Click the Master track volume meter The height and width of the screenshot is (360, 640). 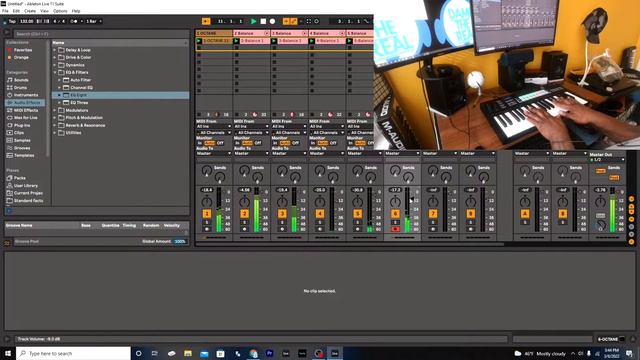(x=612, y=210)
